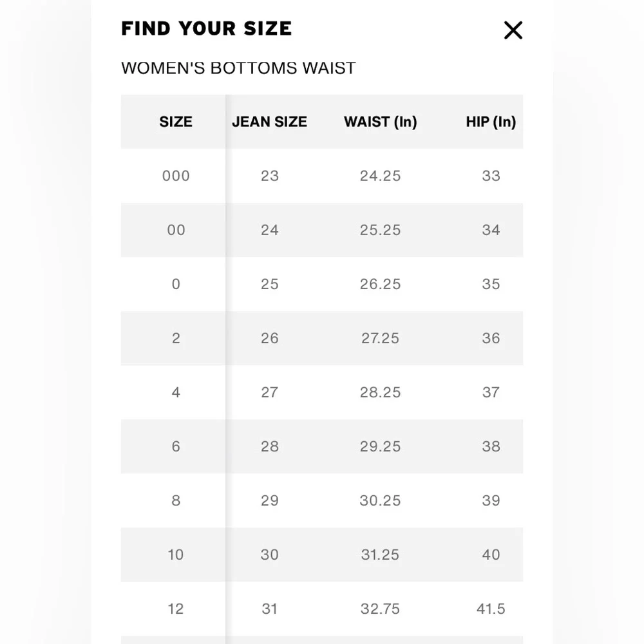This screenshot has width=644, height=644.
Task: Click the WAIST (In) column header
Action: click(x=381, y=122)
